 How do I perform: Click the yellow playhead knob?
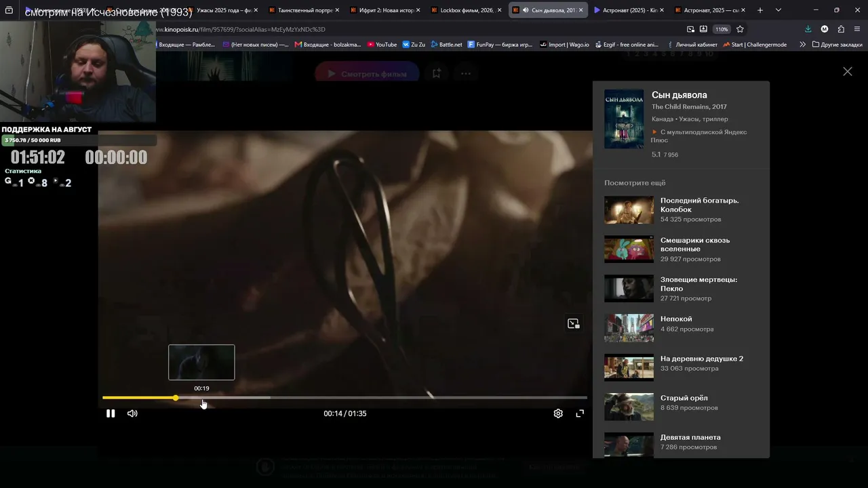(x=176, y=398)
